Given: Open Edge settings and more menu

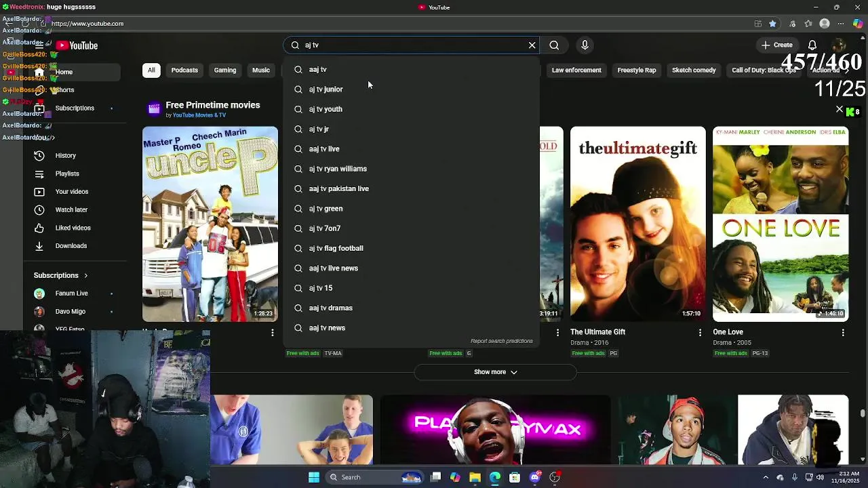Looking at the screenshot, I should (x=841, y=24).
